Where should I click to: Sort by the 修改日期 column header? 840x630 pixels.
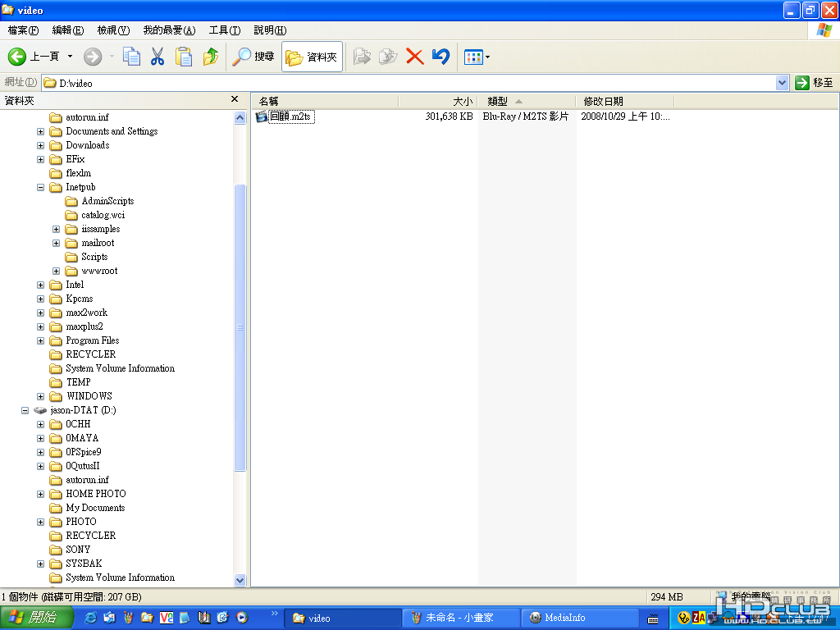[x=624, y=101]
